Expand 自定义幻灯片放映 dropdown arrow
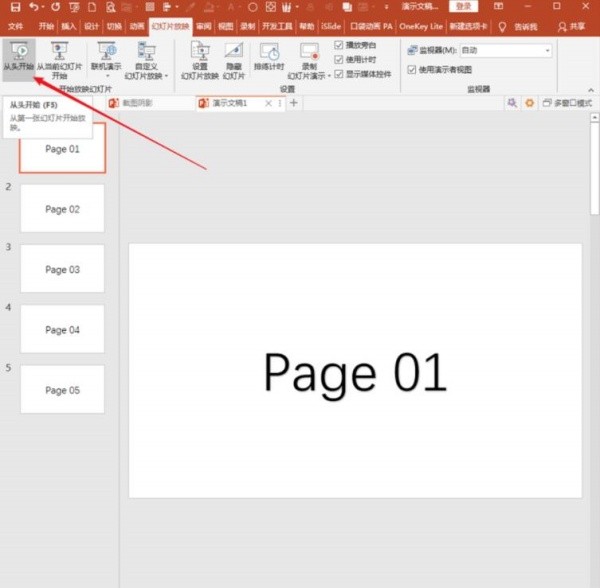Image resolution: width=600 pixels, height=588 pixels. click(166, 76)
